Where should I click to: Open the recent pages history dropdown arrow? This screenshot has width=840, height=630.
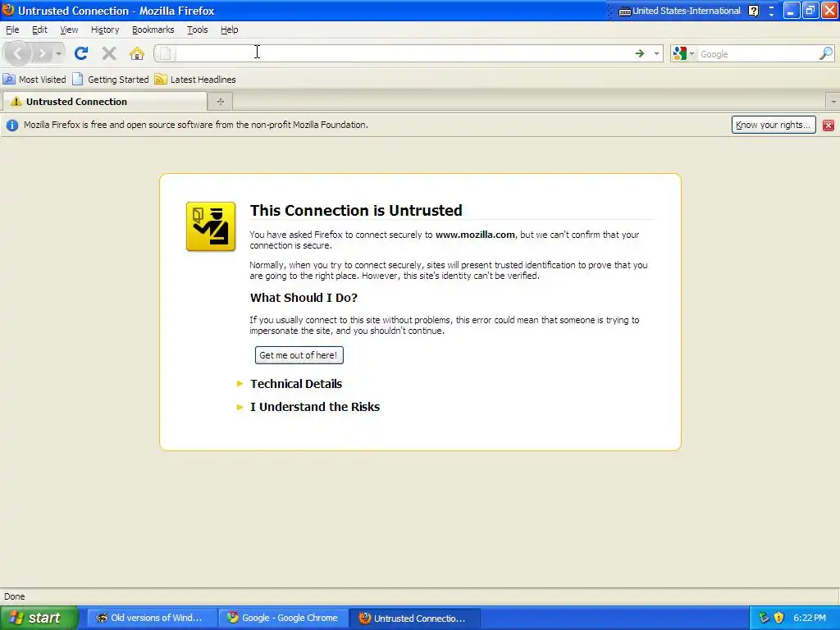tap(58, 53)
